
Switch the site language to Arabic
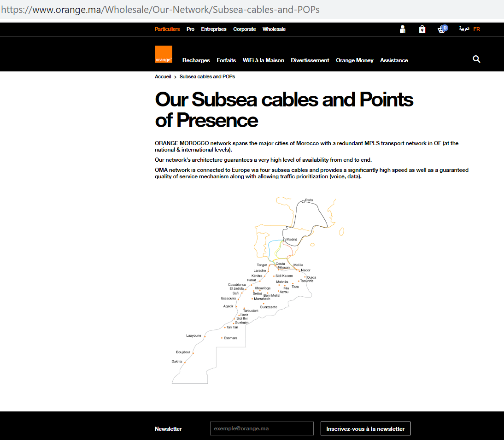coord(464,29)
